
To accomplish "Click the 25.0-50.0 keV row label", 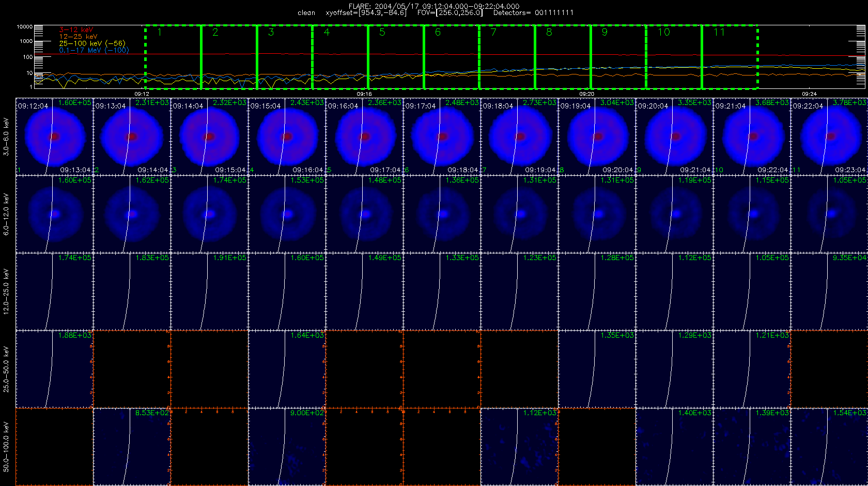I will click(6, 369).
